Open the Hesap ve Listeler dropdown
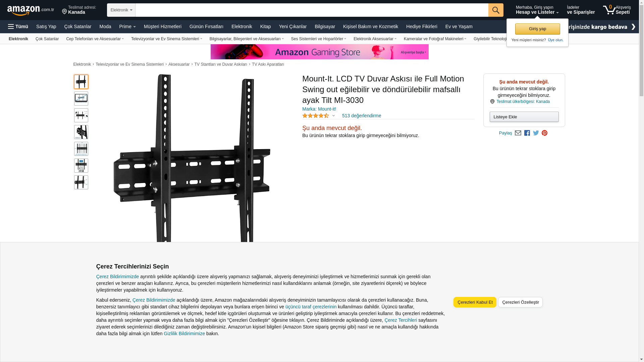 [x=537, y=10]
